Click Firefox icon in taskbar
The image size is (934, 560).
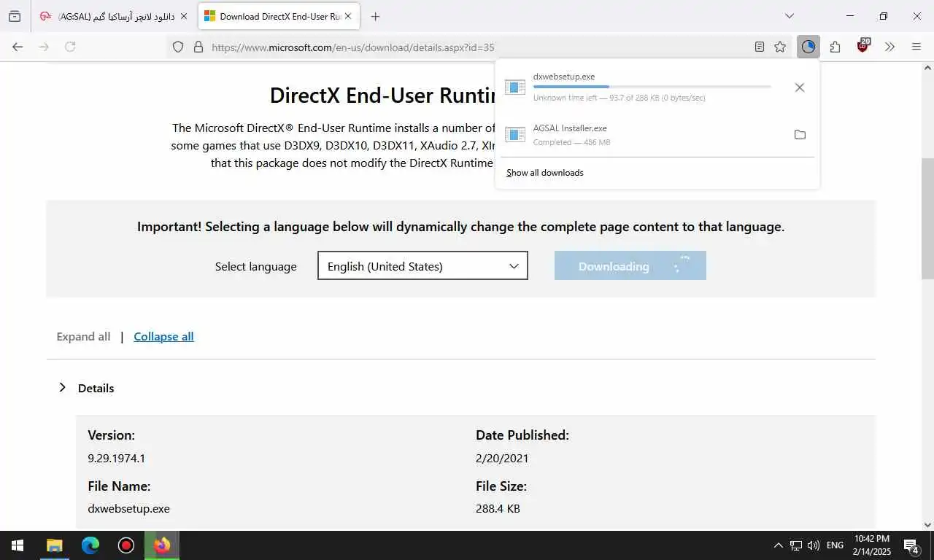pos(162,545)
